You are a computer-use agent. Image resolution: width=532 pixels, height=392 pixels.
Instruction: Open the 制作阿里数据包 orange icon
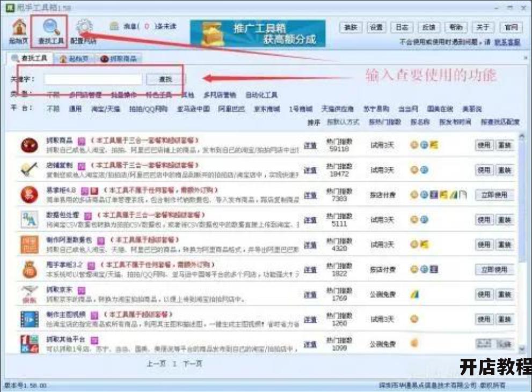point(29,245)
